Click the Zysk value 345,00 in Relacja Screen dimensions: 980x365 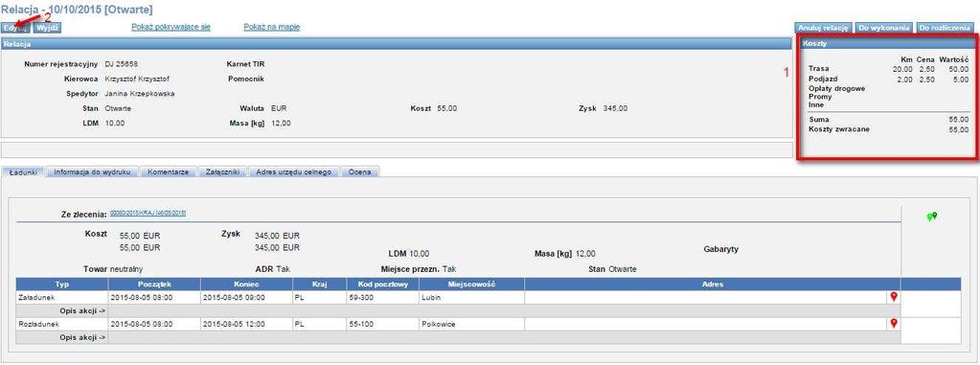(616, 109)
